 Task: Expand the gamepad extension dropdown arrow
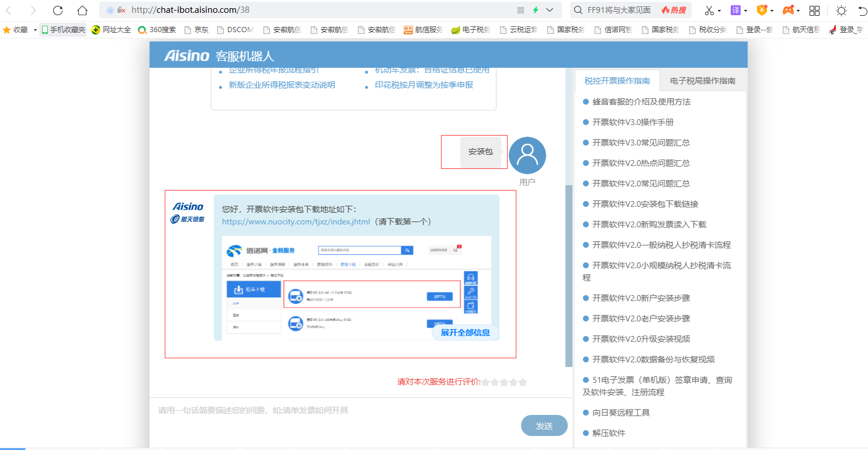point(798,11)
